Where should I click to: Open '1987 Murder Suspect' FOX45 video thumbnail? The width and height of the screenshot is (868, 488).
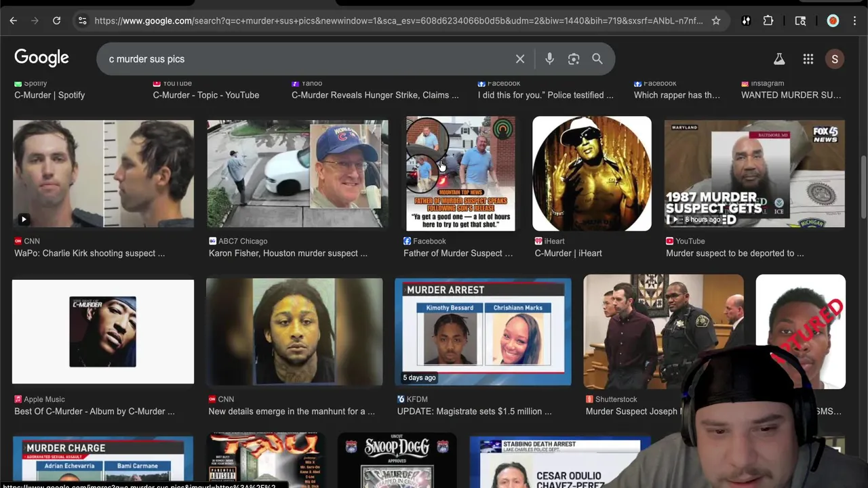pos(755,174)
